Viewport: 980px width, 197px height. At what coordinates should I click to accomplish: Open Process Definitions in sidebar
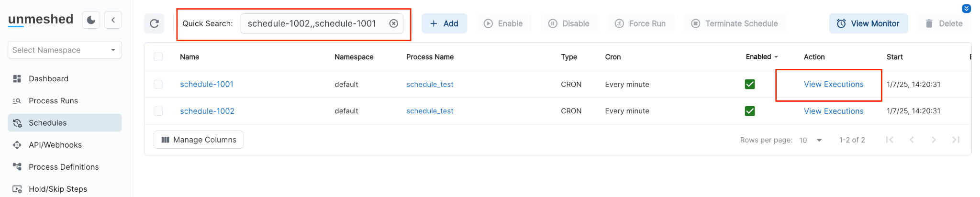(x=64, y=167)
